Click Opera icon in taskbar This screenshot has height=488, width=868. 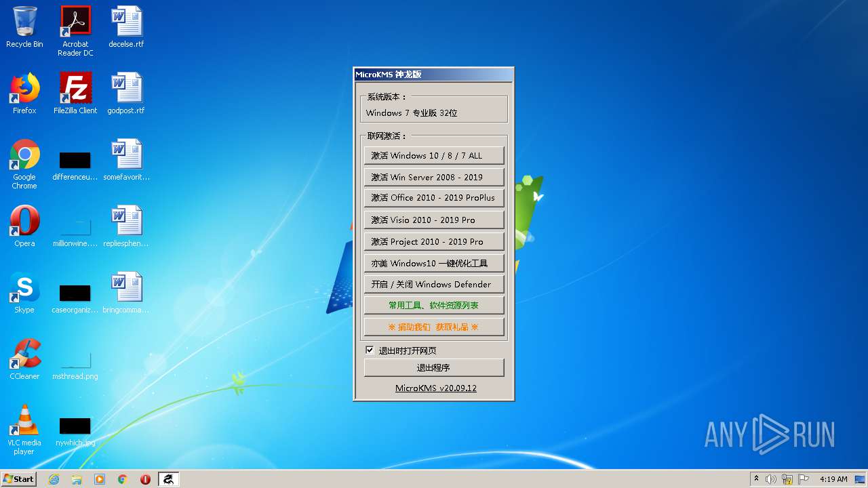pos(145,479)
